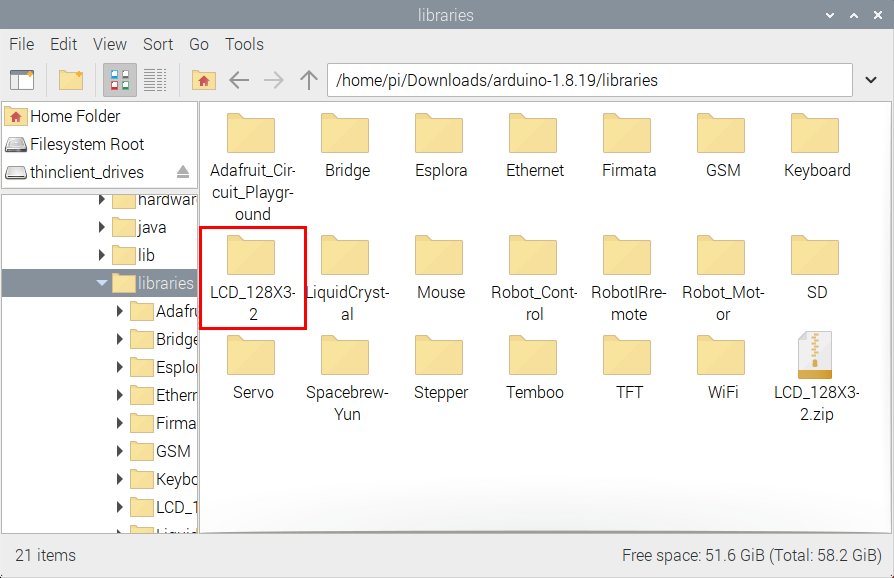Expand the java folder in tree
Image resolution: width=894 pixels, height=578 pixels.
click(102, 227)
